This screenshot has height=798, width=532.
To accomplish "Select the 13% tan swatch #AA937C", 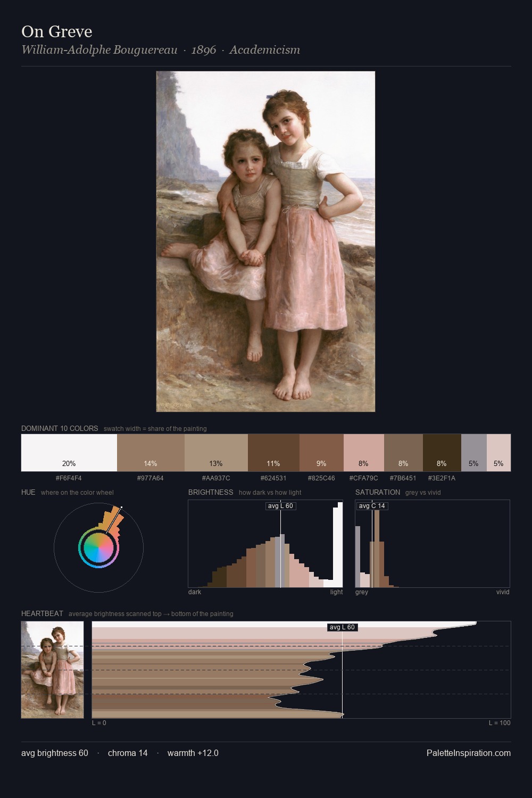I will 216,453.
